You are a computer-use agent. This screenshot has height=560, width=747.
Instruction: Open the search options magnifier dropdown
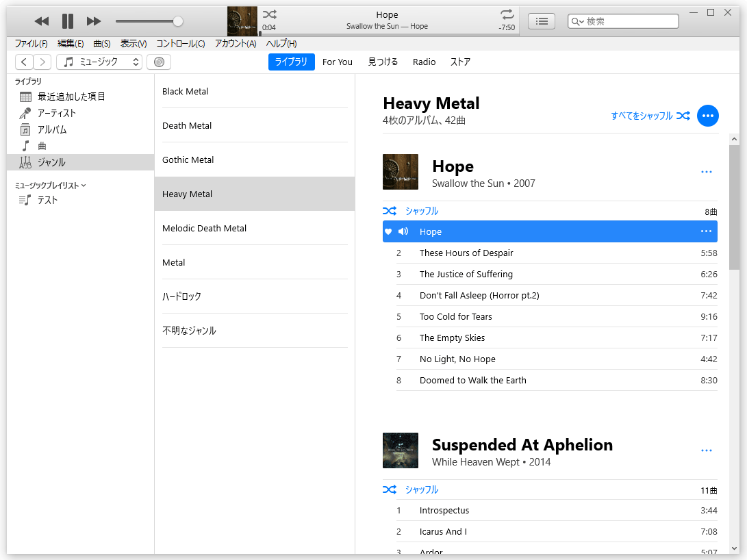(577, 21)
